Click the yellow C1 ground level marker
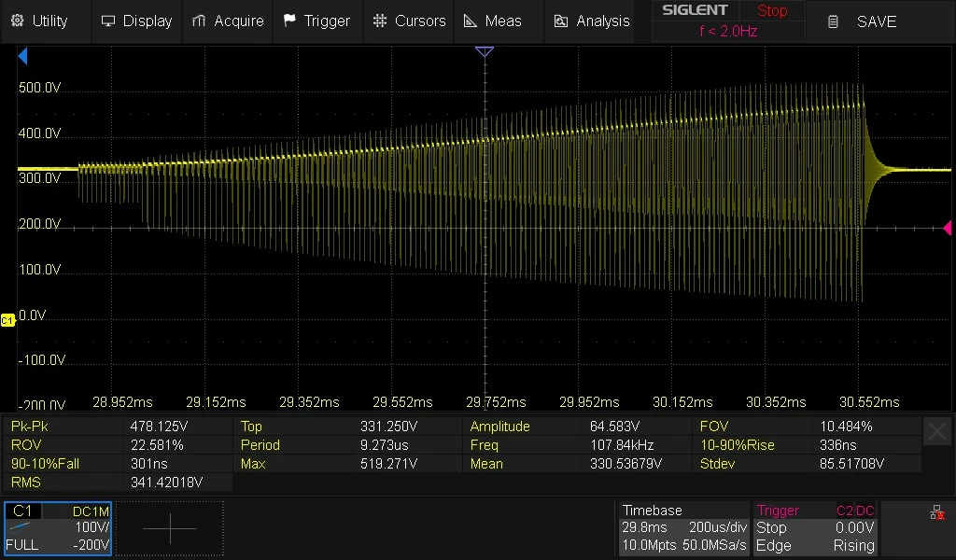956x560 pixels. [7, 320]
